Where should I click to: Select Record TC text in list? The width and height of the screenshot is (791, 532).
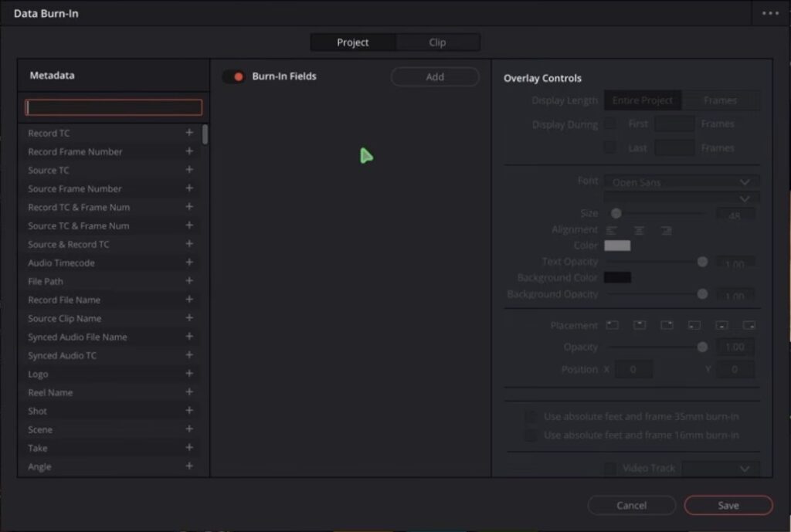click(49, 133)
